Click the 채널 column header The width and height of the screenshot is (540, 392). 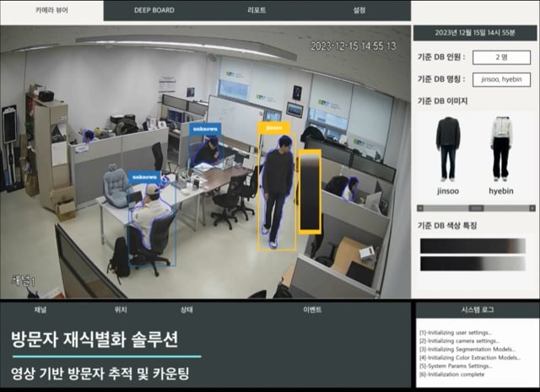pyautogui.click(x=40, y=309)
